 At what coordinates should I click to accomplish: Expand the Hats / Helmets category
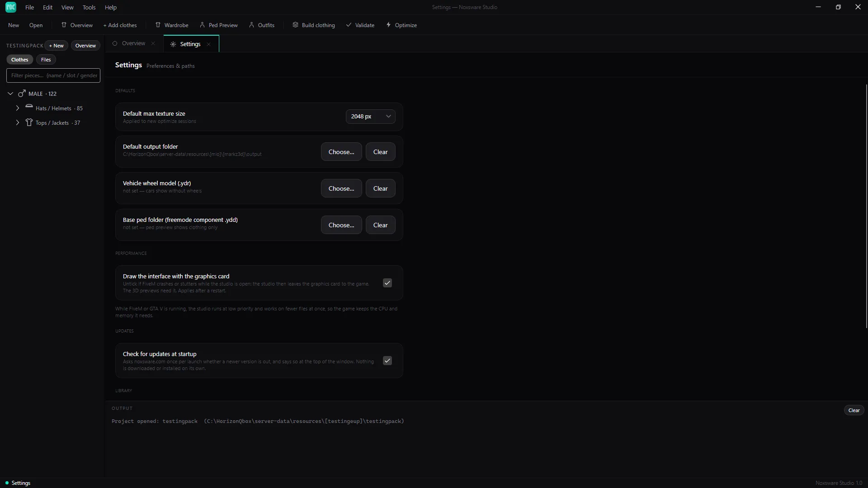coord(18,108)
